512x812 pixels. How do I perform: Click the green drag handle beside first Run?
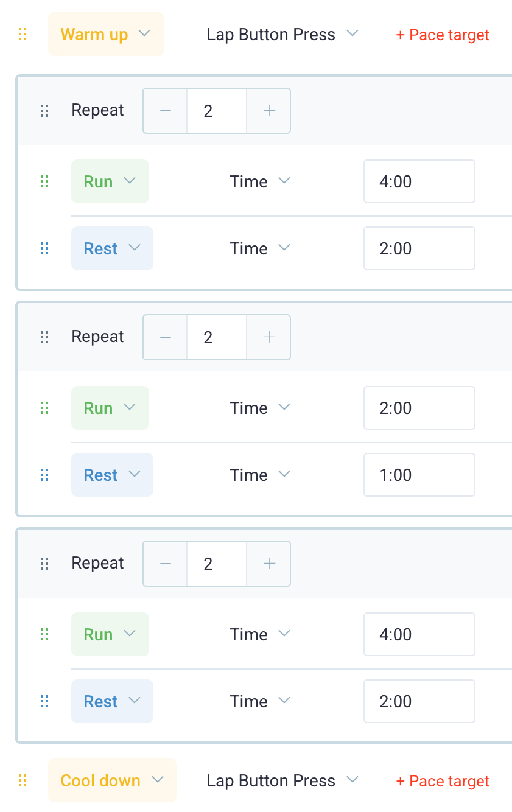(44, 181)
